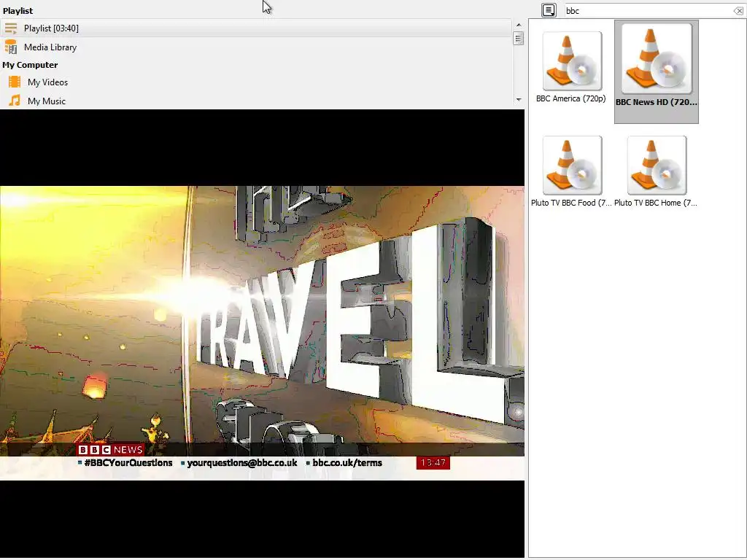The width and height of the screenshot is (747, 560).
Task: Select the BBC News HD stream icon
Action: point(657,58)
